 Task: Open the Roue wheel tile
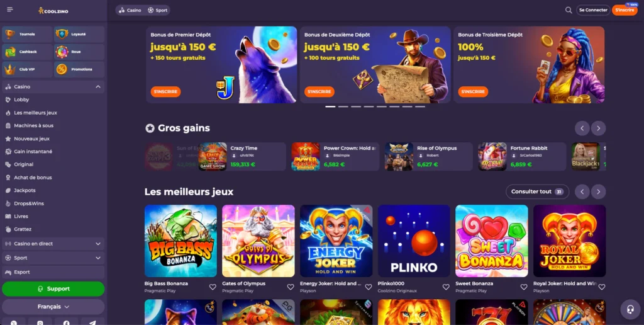tap(79, 52)
